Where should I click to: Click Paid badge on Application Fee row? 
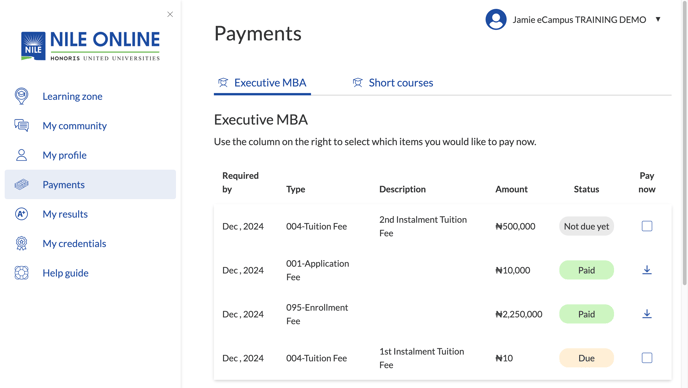pos(586,270)
